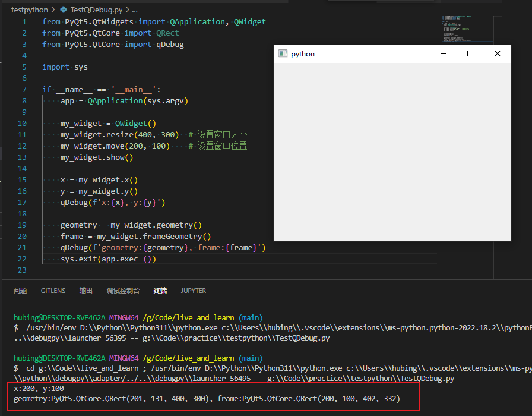
Task: Click the 设置窗口大小 comment
Action: (x=218, y=135)
